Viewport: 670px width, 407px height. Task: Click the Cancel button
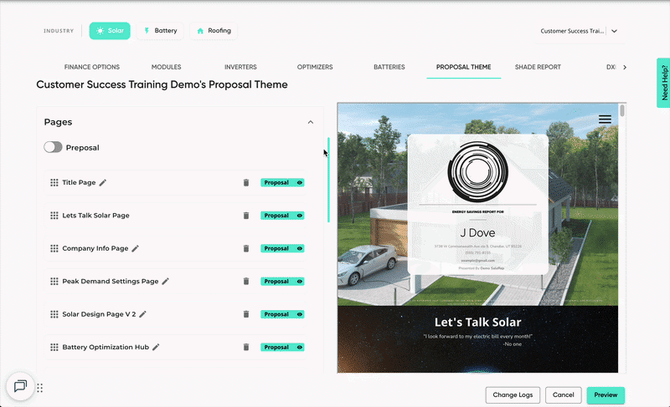coord(563,395)
